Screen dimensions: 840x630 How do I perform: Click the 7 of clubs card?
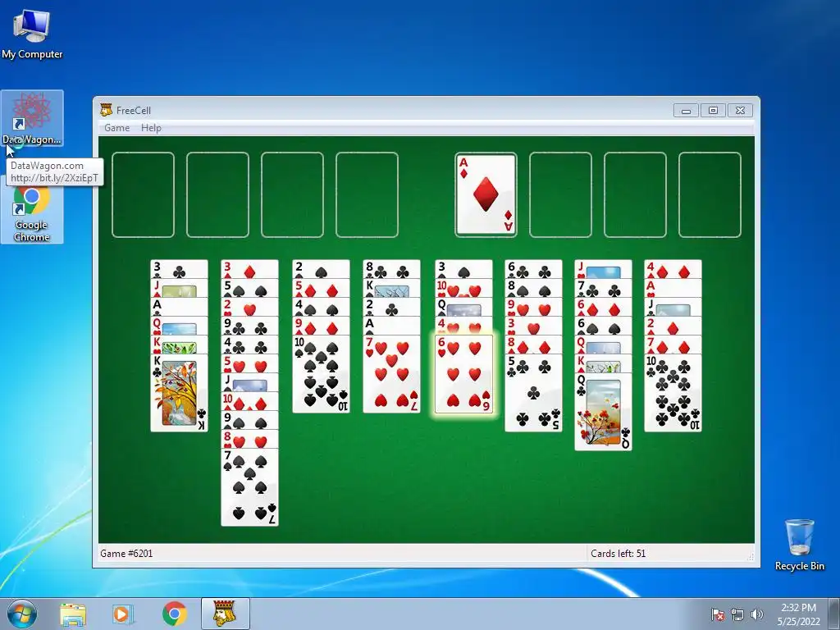point(603,288)
